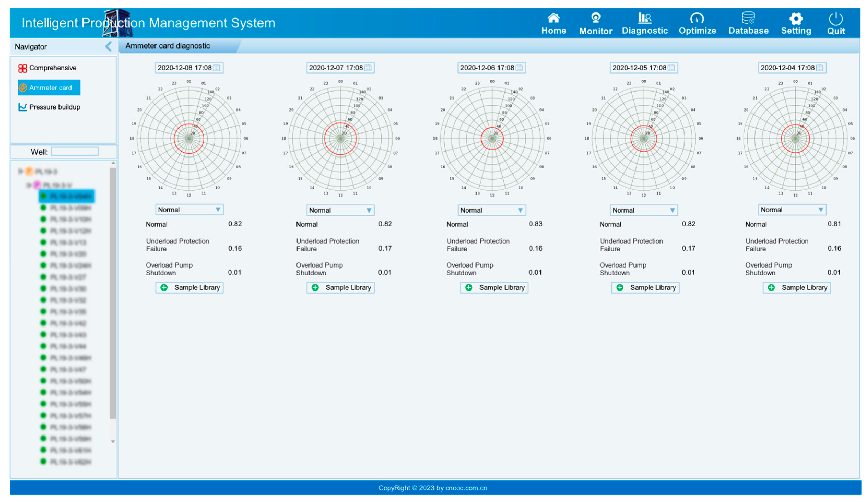
Task: Click the Normal 0.81 value
Action: (834, 224)
